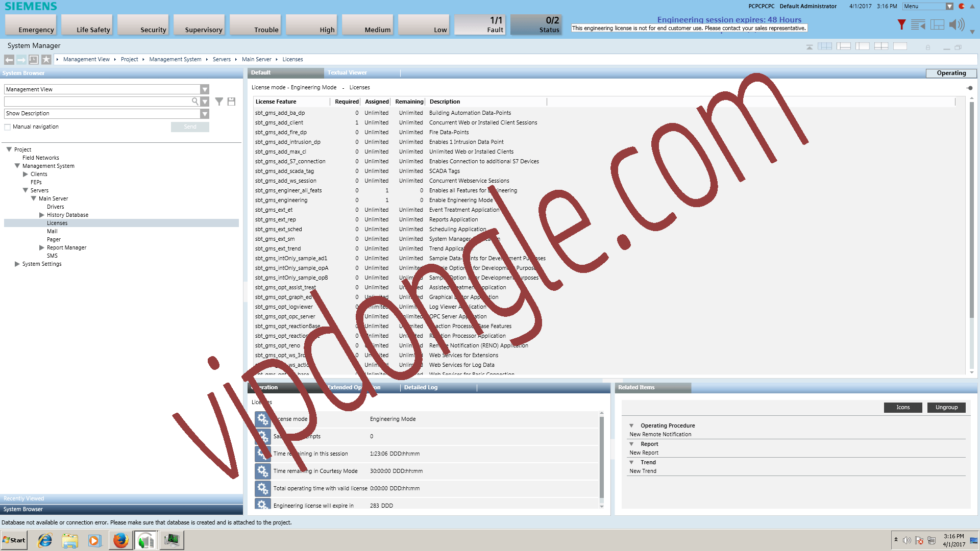Open the Show Description dropdown

(x=205, y=114)
